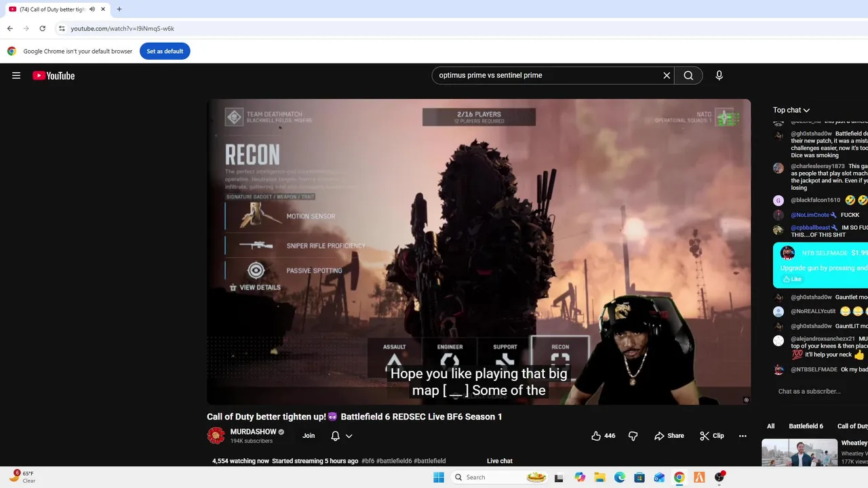Image resolution: width=868 pixels, height=488 pixels.
Task: Go to YouTube home via logo
Action: [54, 75]
